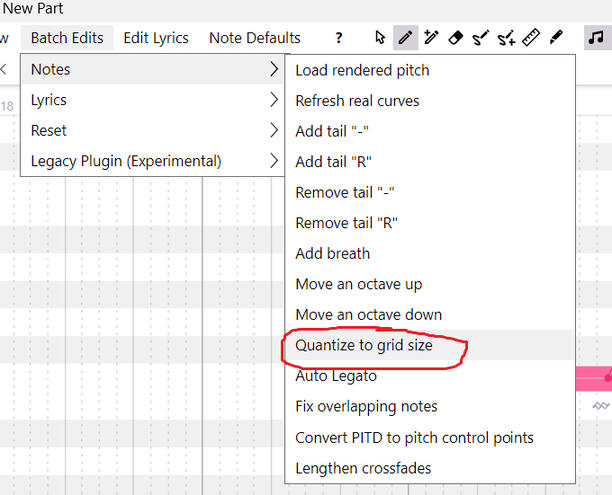The height and width of the screenshot is (495, 612).
Task: Click the question mark help icon
Action: click(339, 38)
